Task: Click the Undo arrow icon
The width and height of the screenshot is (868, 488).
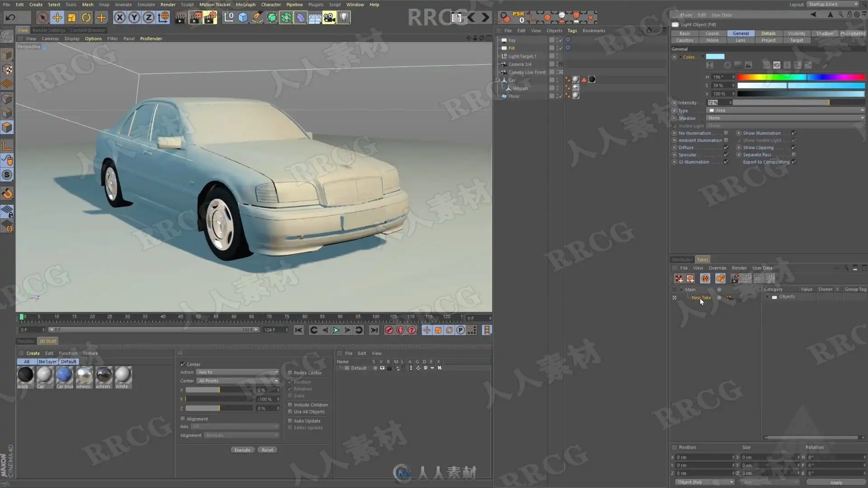Action: pos(10,18)
